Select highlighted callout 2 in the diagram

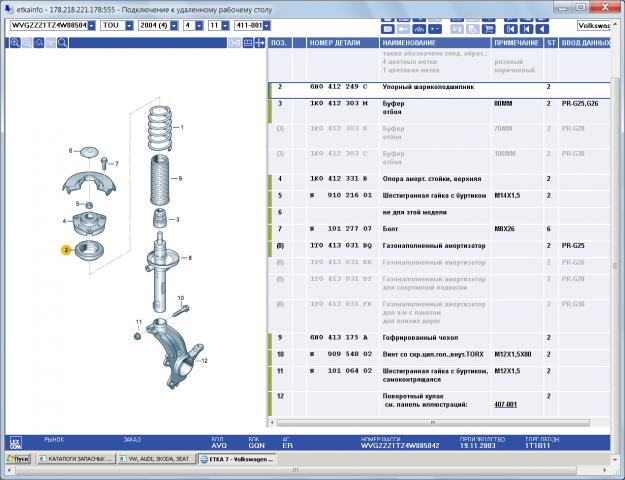pyautogui.click(x=66, y=250)
